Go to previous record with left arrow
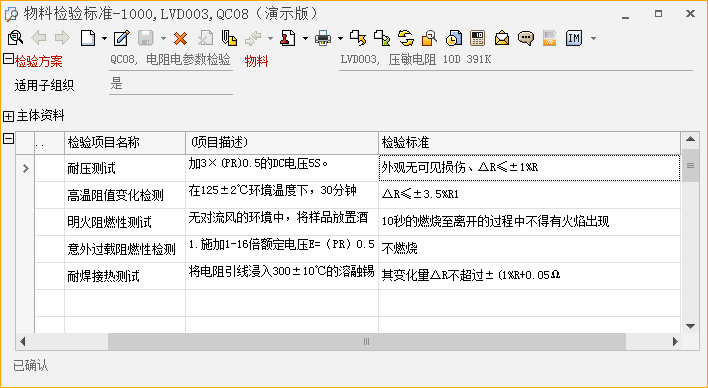 click(39, 38)
